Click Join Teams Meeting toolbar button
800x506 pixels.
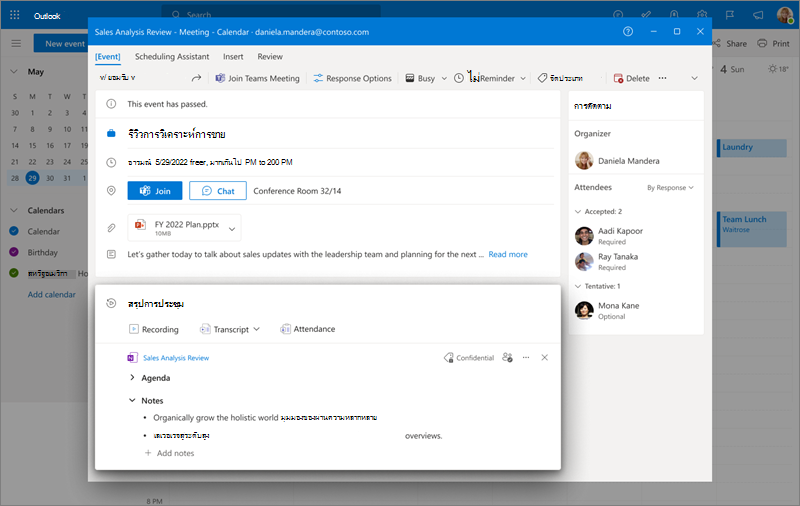tap(258, 78)
